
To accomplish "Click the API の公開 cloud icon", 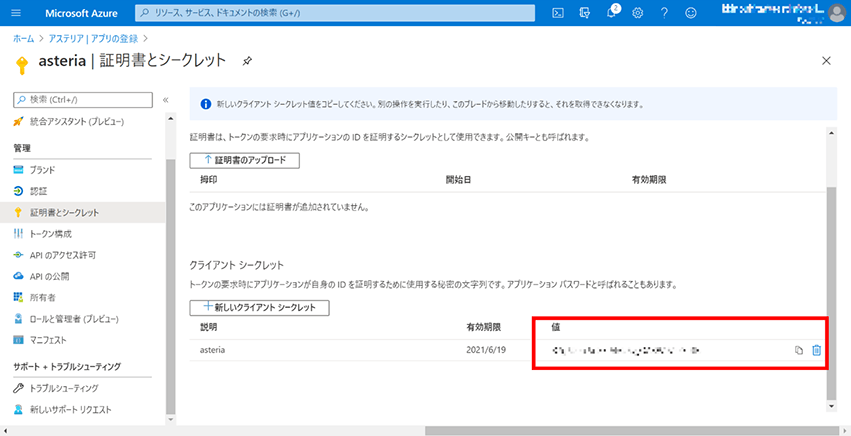I will click(x=18, y=276).
